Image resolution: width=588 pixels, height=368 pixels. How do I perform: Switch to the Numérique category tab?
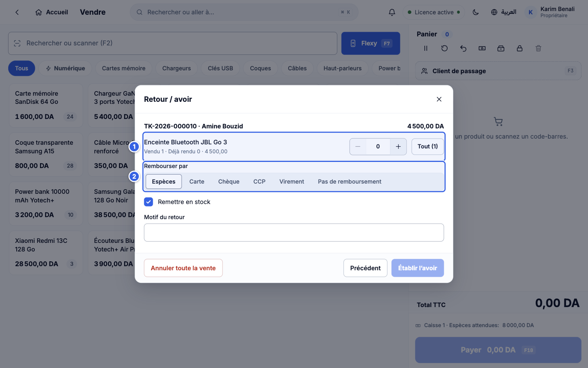coord(65,68)
